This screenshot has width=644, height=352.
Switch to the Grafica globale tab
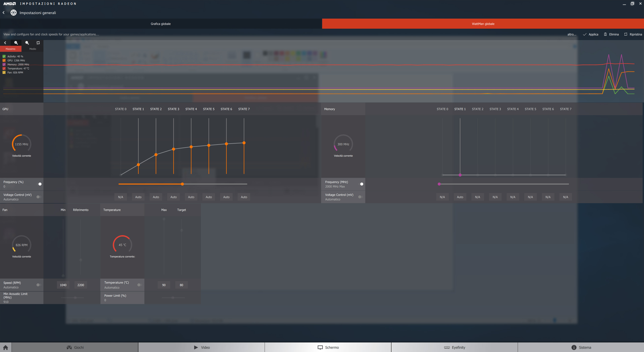click(x=161, y=24)
